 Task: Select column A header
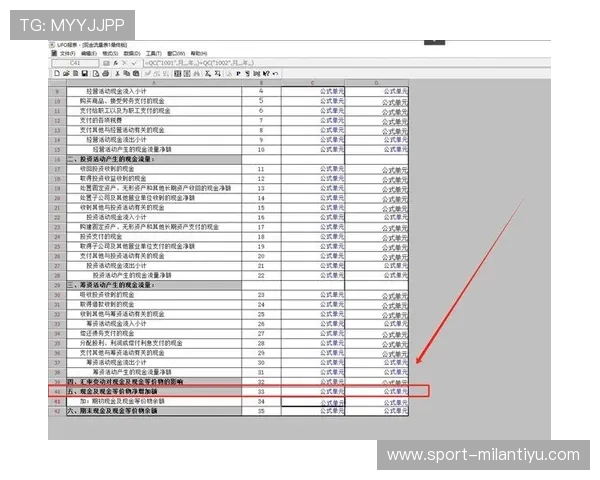point(154,83)
